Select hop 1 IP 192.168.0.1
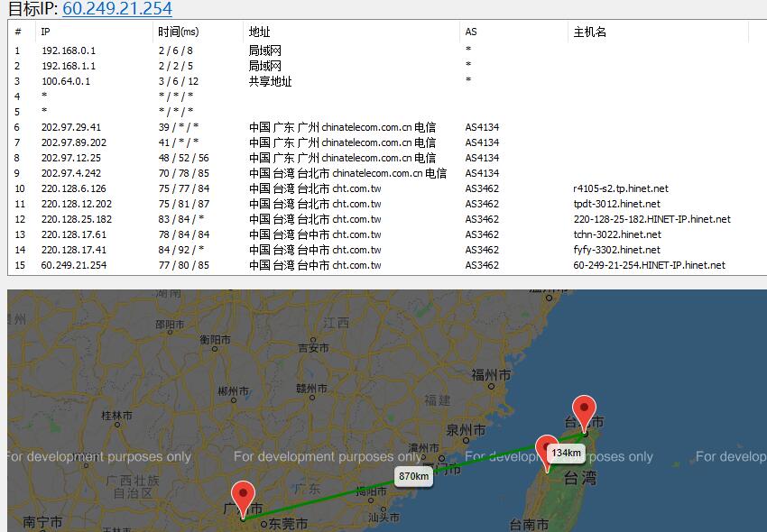The height and width of the screenshot is (532, 767). (x=69, y=50)
